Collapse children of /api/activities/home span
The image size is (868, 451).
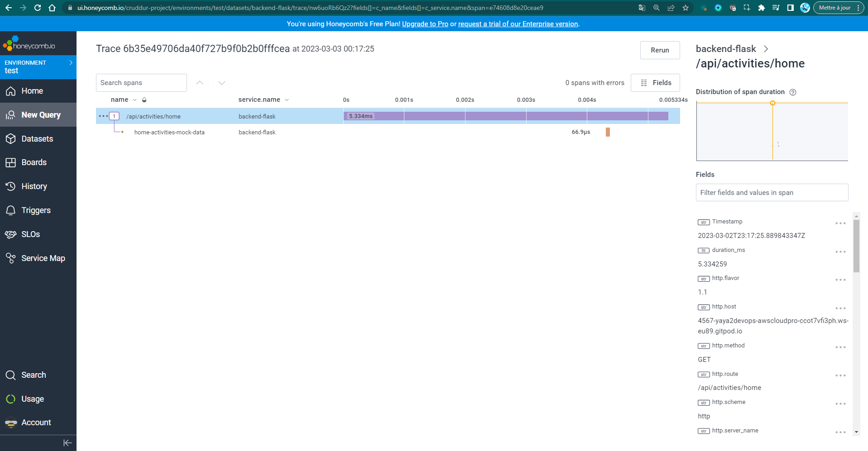(x=114, y=116)
